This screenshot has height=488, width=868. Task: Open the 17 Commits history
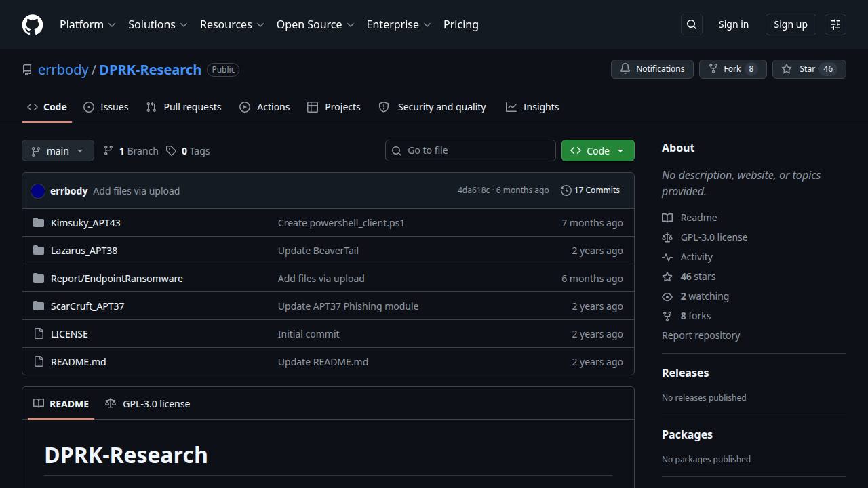tap(590, 190)
